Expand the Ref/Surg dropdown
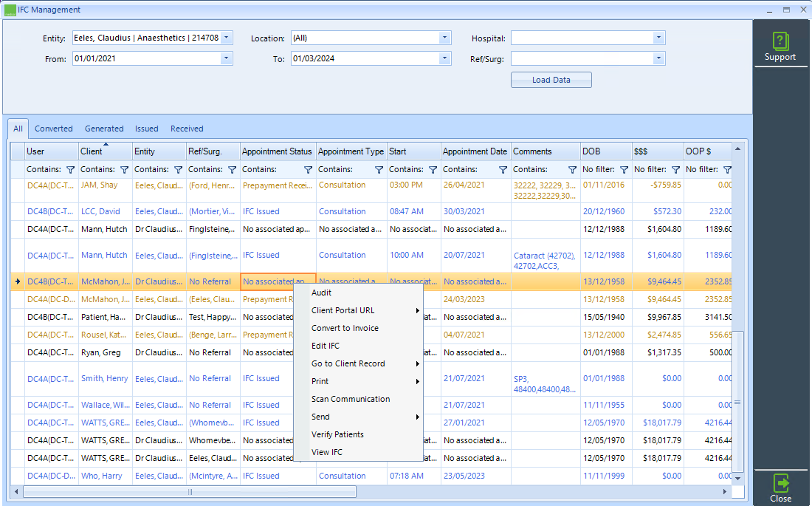This screenshot has height=506, width=812. pos(658,58)
